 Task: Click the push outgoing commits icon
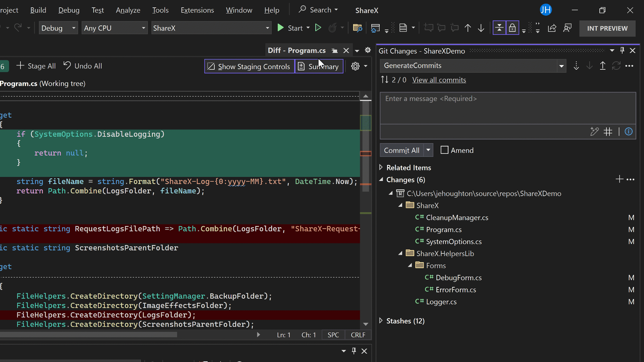[602, 65]
